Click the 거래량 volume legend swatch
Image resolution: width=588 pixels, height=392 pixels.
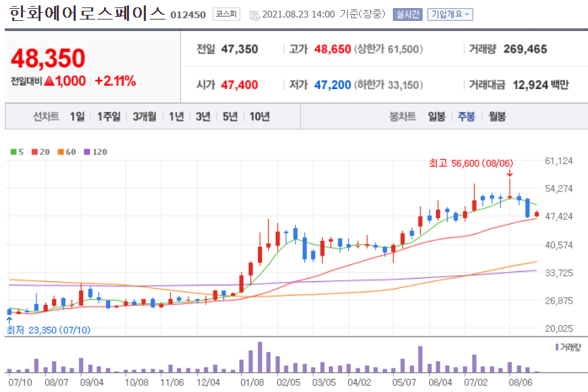[x=557, y=347]
